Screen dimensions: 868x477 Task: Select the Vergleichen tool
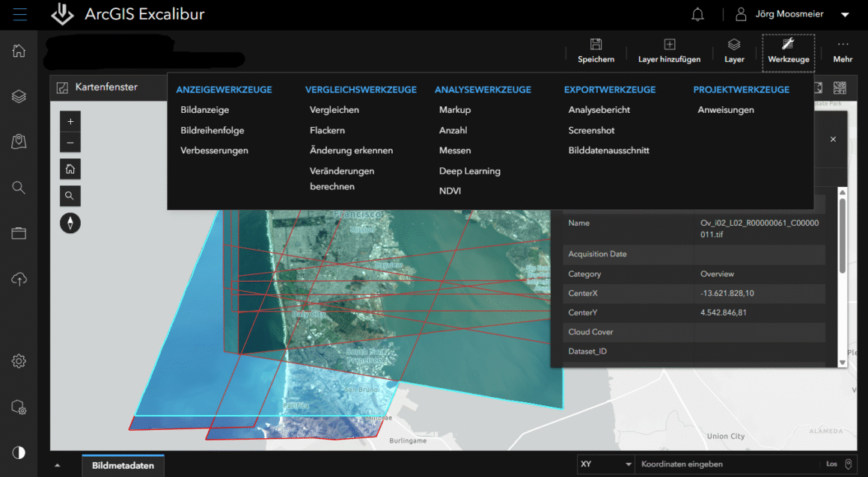pyautogui.click(x=334, y=110)
